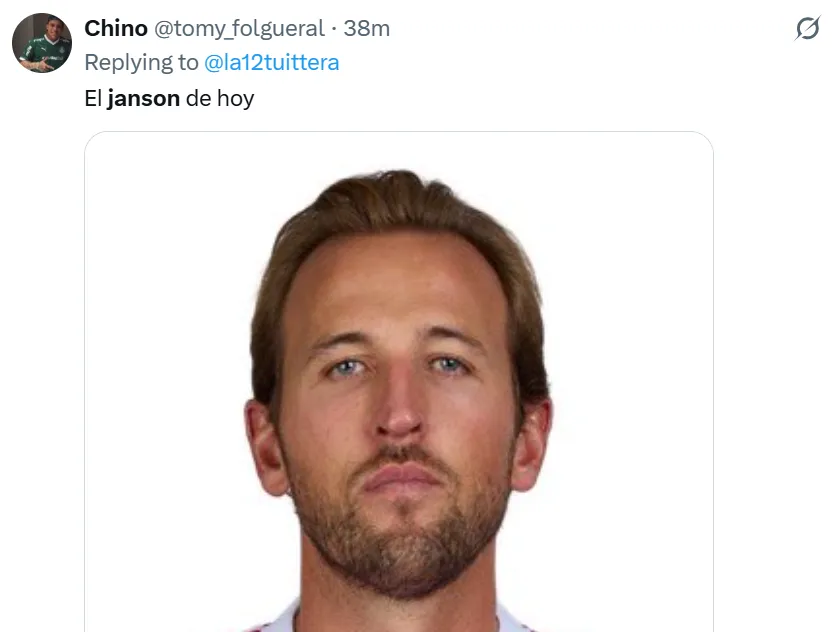Open the Grok explain-post icon
This screenshot has width=833, height=632.
(x=808, y=28)
